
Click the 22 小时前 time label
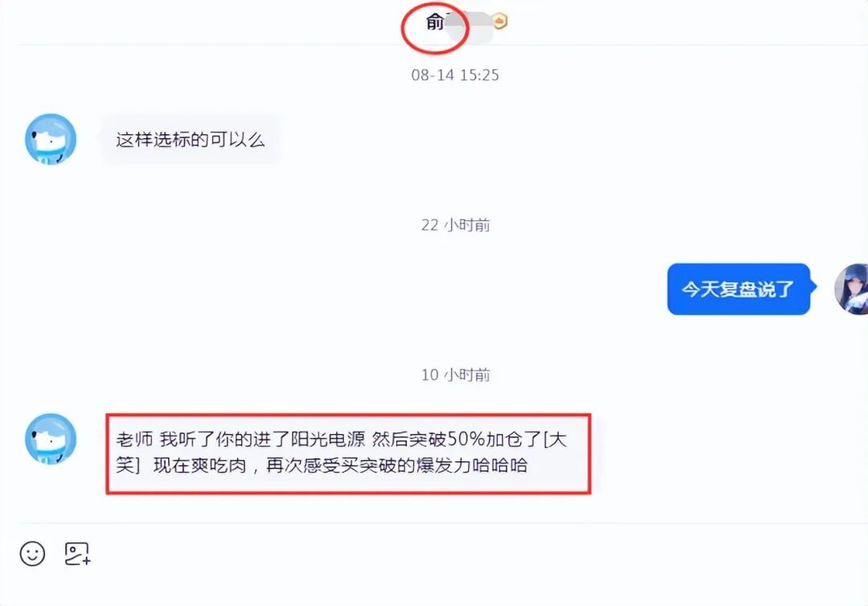[x=455, y=225]
